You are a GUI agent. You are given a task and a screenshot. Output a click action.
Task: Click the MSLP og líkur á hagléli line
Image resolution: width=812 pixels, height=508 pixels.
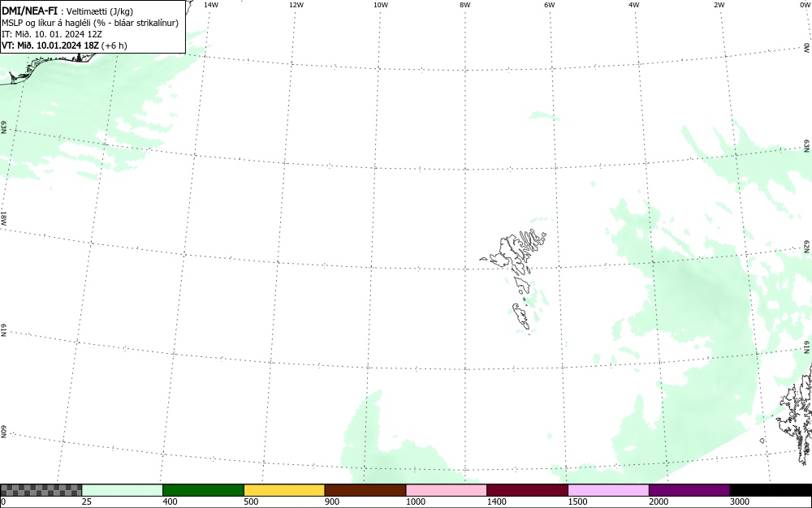pyautogui.click(x=90, y=23)
